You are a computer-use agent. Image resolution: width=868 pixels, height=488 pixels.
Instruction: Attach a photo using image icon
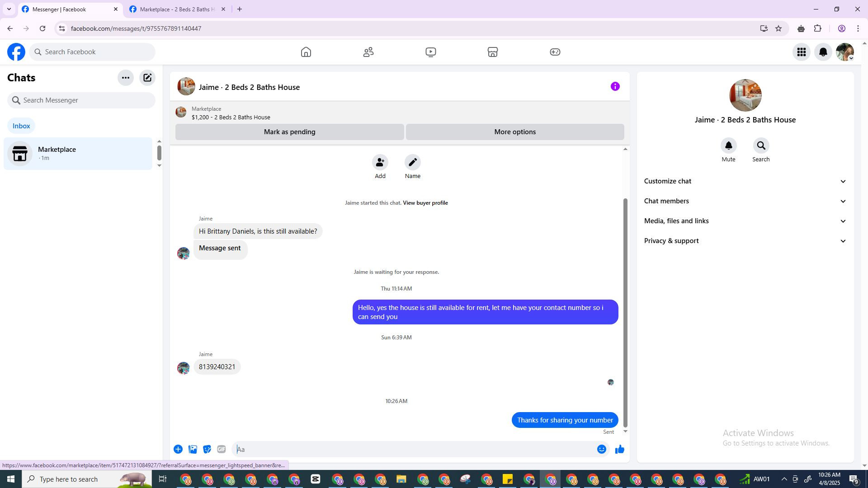[x=193, y=449]
